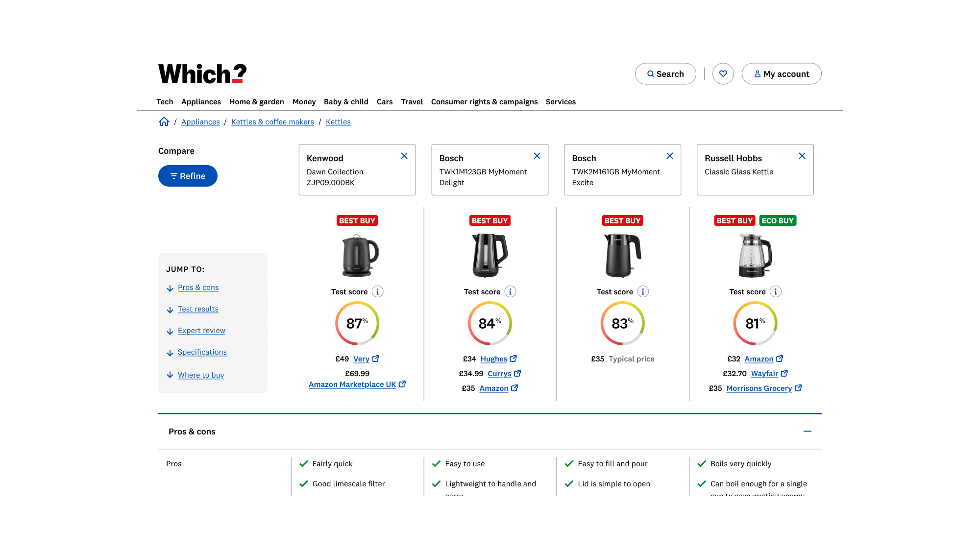Follow the Appliances breadcrumb link
The image size is (980, 551).
click(x=200, y=122)
